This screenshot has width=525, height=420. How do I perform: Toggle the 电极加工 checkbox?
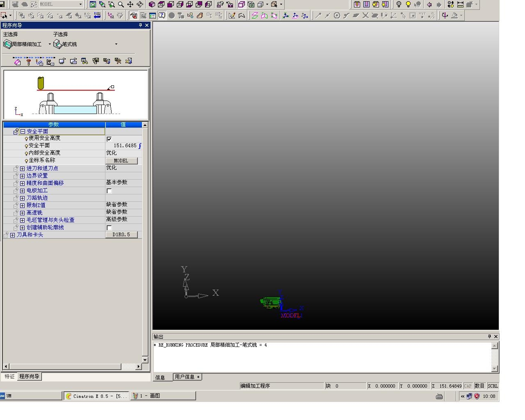pos(109,191)
